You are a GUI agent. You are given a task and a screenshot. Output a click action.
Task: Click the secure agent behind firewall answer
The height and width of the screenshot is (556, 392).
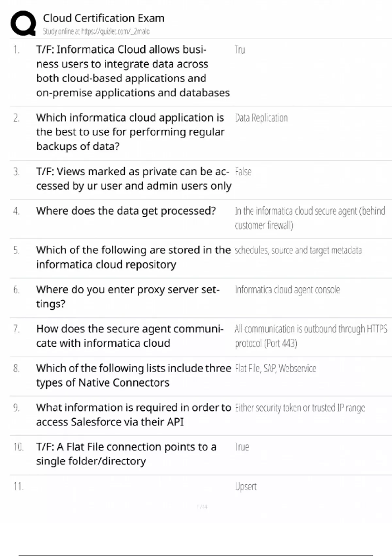pyautogui.click(x=310, y=218)
